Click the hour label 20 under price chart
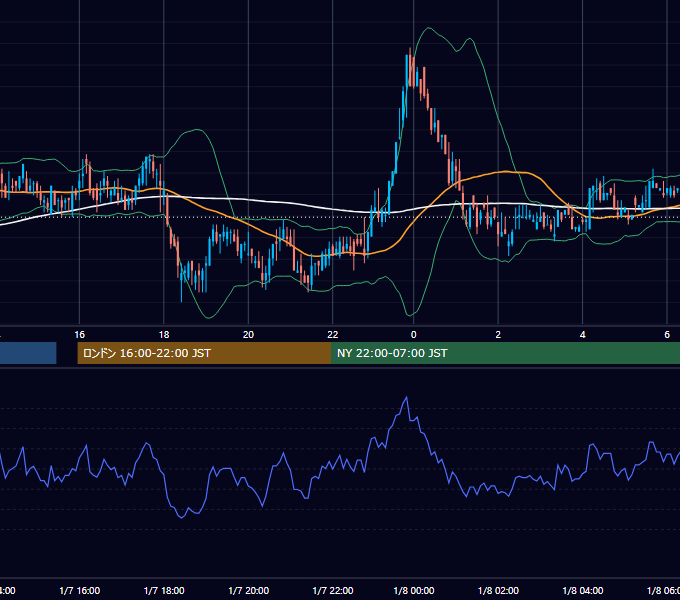 pos(248,335)
